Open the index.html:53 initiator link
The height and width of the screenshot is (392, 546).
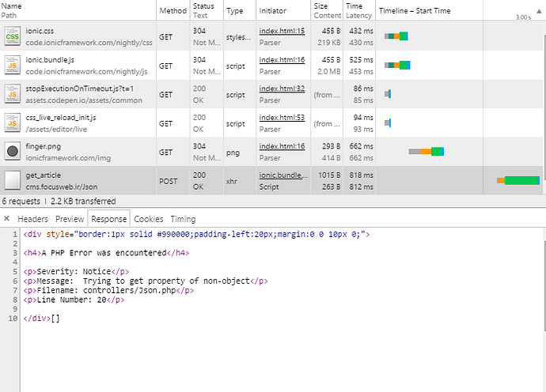282,118
